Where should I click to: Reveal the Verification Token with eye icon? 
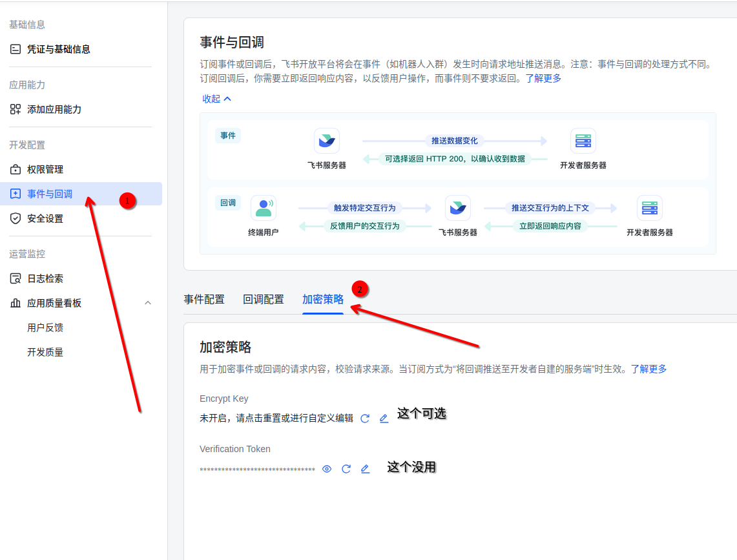click(x=327, y=469)
